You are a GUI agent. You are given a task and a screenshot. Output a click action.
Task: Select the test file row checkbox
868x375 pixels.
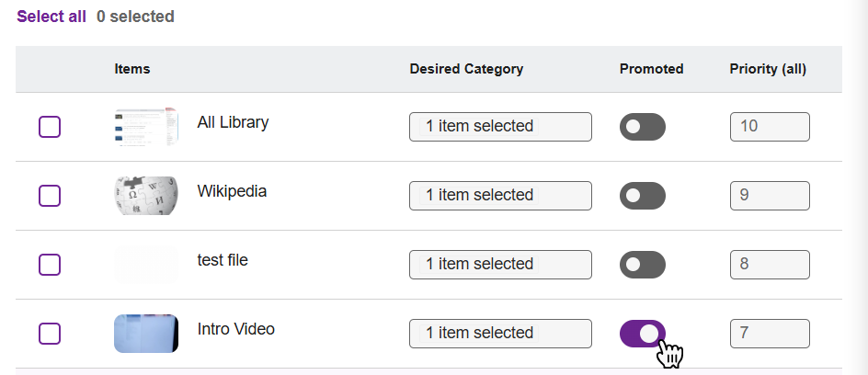pyautogui.click(x=50, y=264)
